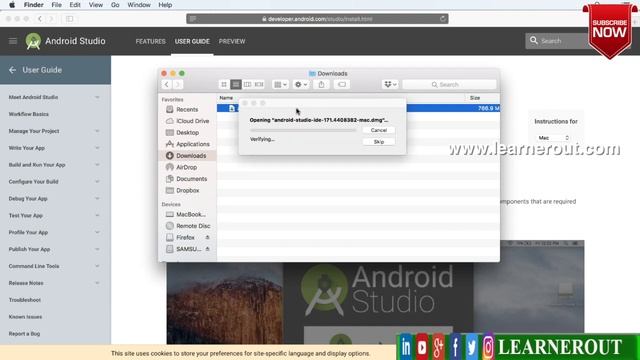Open the Help menu
This screenshot has width=640, height=360.
coord(165,5)
